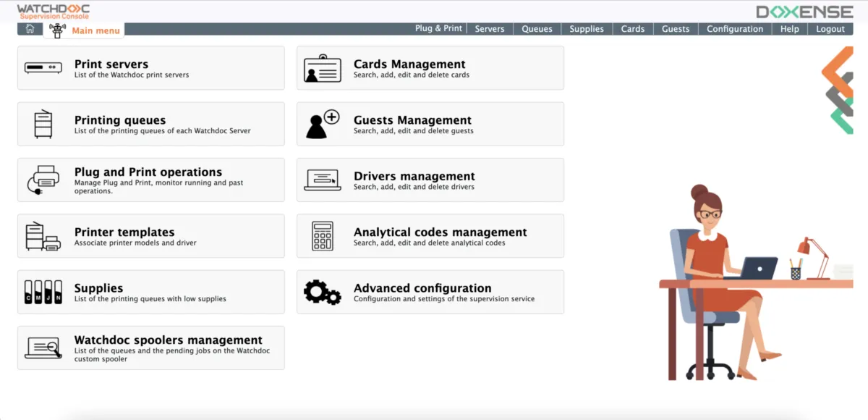The height and width of the screenshot is (420, 868).
Task: Open the Supplies menu item
Action: click(587, 29)
